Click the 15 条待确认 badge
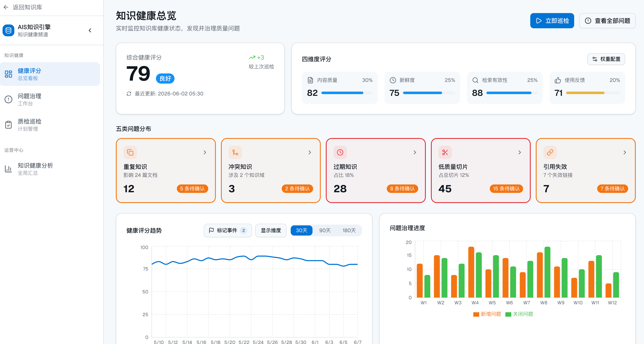The image size is (644, 344). click(506, 189)
